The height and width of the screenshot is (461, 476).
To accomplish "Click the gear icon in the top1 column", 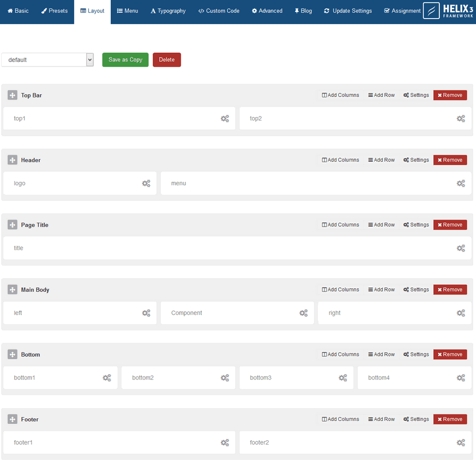I will pos(224,119).
